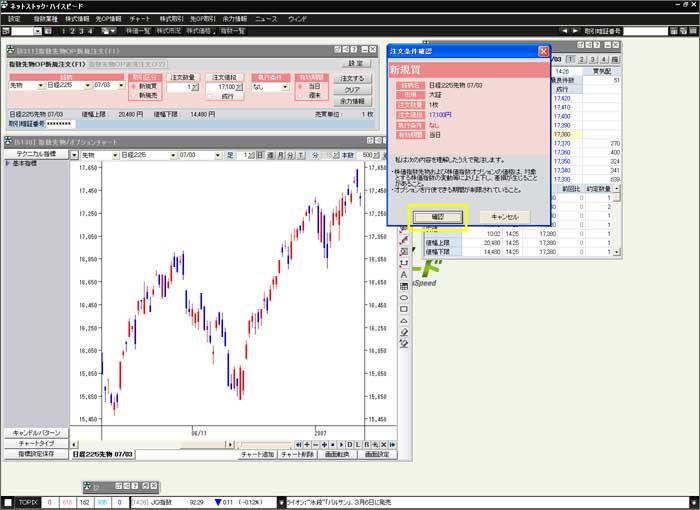
Task: Select the 週末 validity radio button
Action: (x=300, y=96)
